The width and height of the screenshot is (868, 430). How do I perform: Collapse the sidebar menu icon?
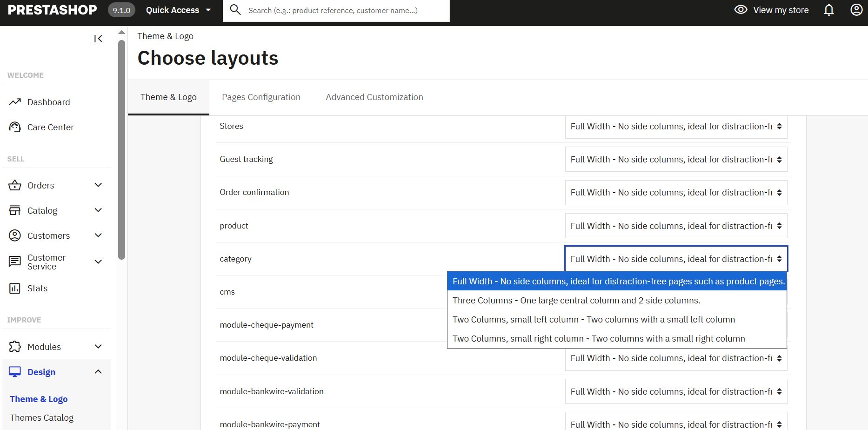click(x=98, y=39)
